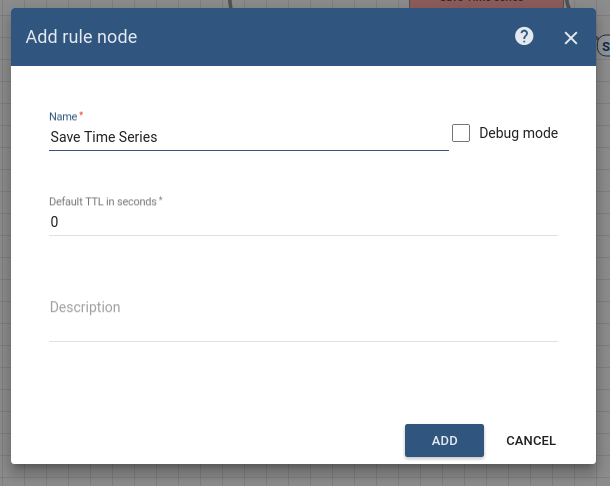Click the blank area left of ADD button
The width and height of the screenshot is (610, 486).
click(x=220, y=440)
